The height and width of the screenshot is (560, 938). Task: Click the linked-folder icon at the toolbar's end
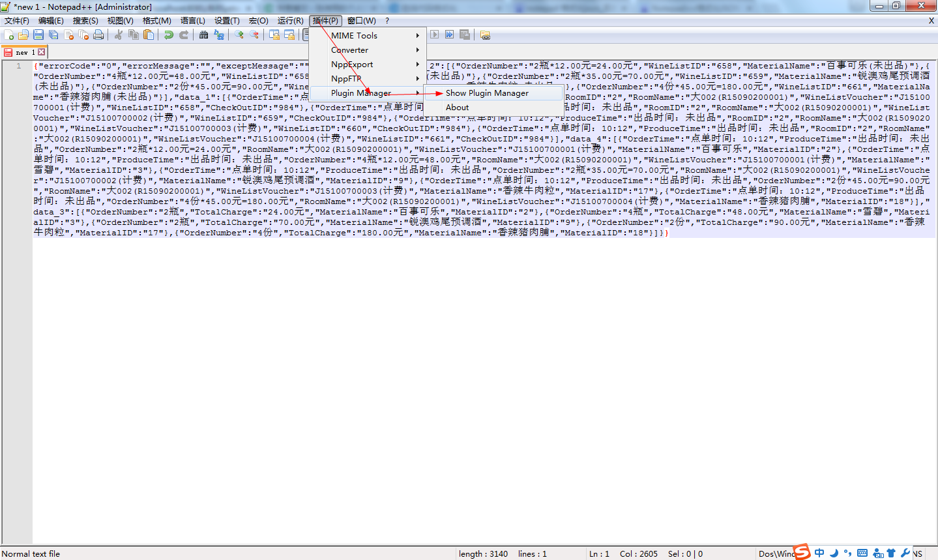(x=485, y=35)
